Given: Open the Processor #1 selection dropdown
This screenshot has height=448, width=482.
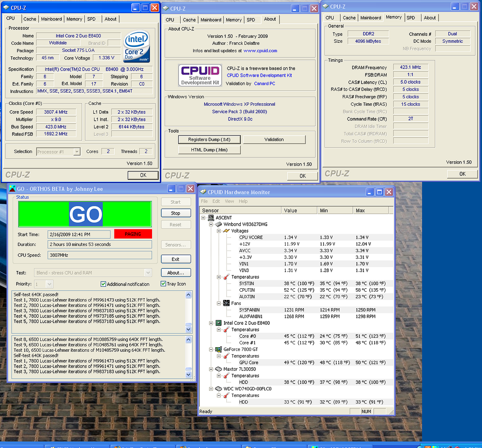Looking at the screenshot, I should (x=77, y=152).
